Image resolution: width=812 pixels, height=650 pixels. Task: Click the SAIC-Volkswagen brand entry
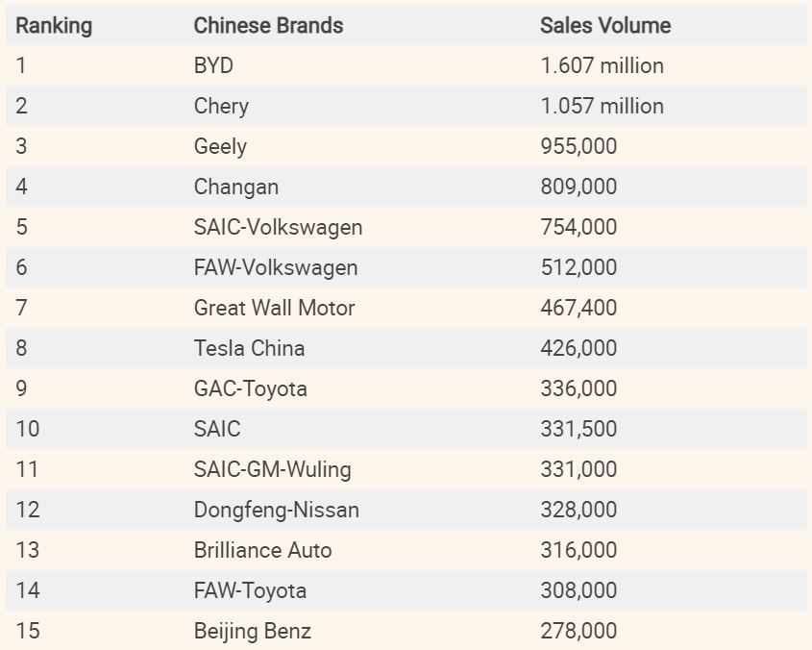pyautogui.click(x=278, y=228)
